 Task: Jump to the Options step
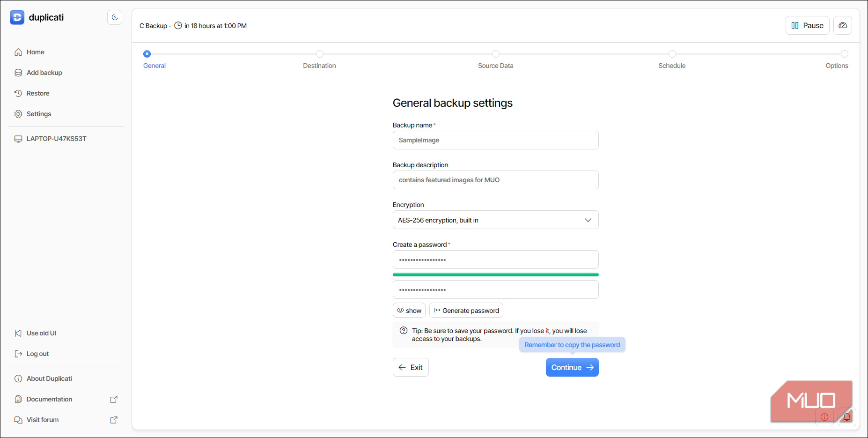(x=837, y=60)
